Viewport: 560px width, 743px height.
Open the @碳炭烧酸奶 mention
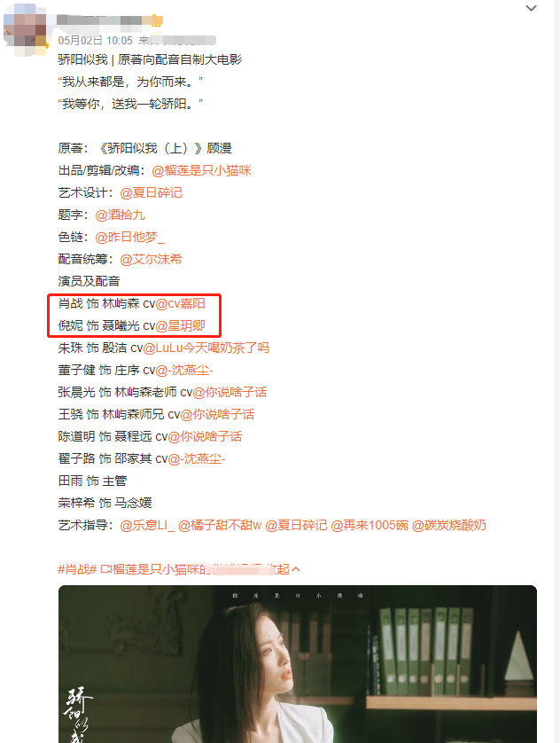tap(448, 526)
